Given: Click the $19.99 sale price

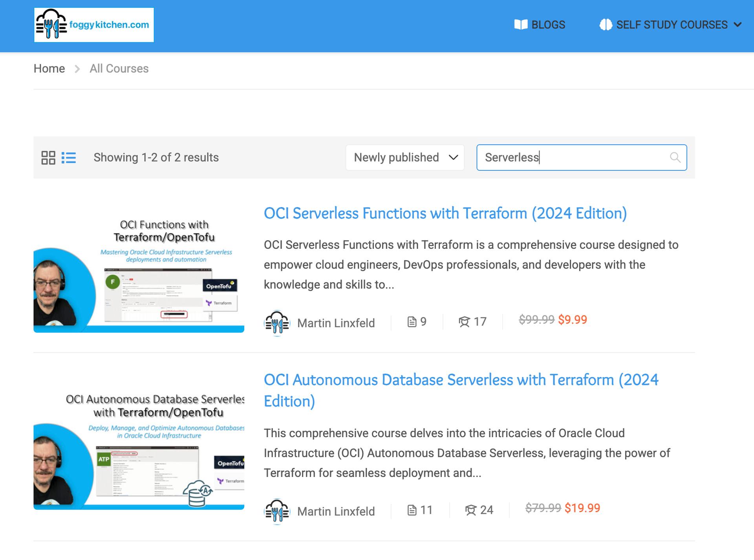Looking at the screenshot, I should tap(582, 508).
